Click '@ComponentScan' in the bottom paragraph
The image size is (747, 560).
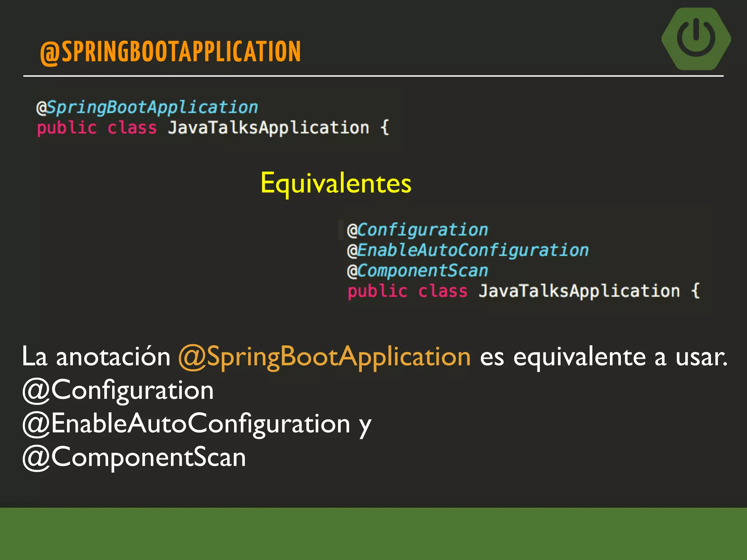134,457
